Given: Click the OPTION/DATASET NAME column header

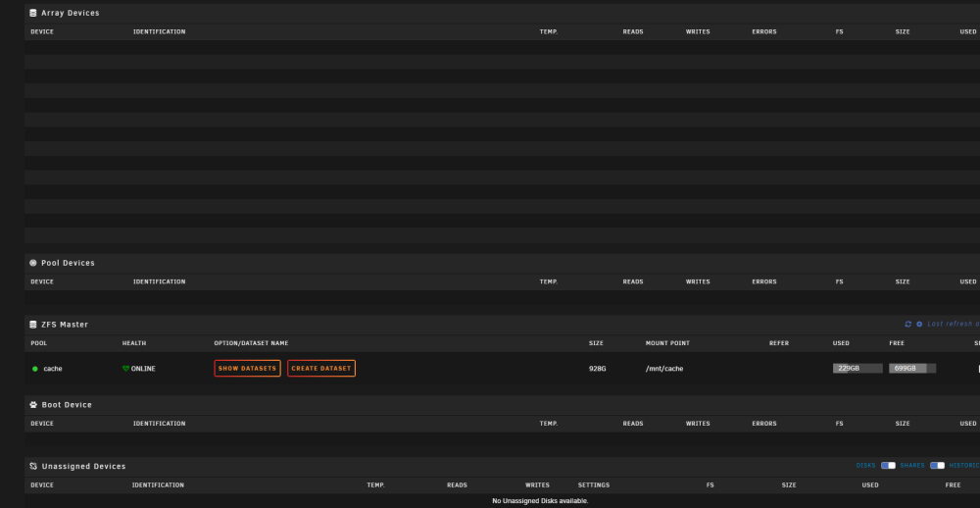Looking at the screenshot, I should pos(251,343).
